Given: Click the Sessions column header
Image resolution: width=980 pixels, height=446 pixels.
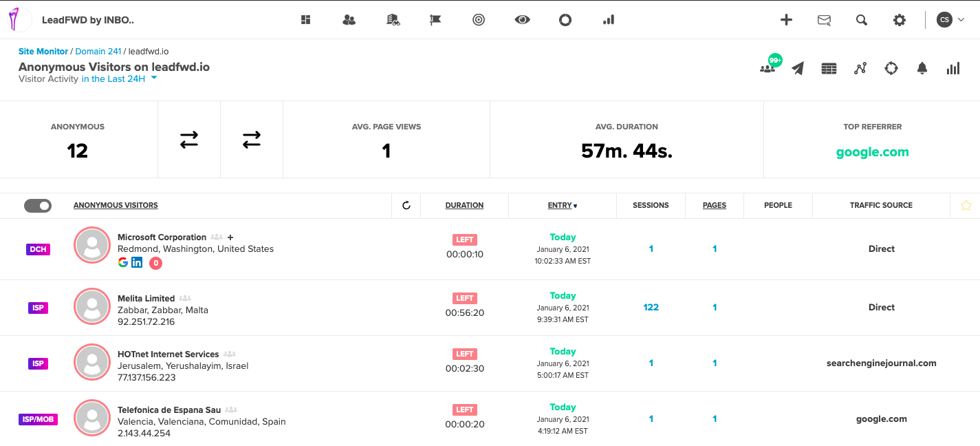Looking at the screenshot, I should [651, 206].
